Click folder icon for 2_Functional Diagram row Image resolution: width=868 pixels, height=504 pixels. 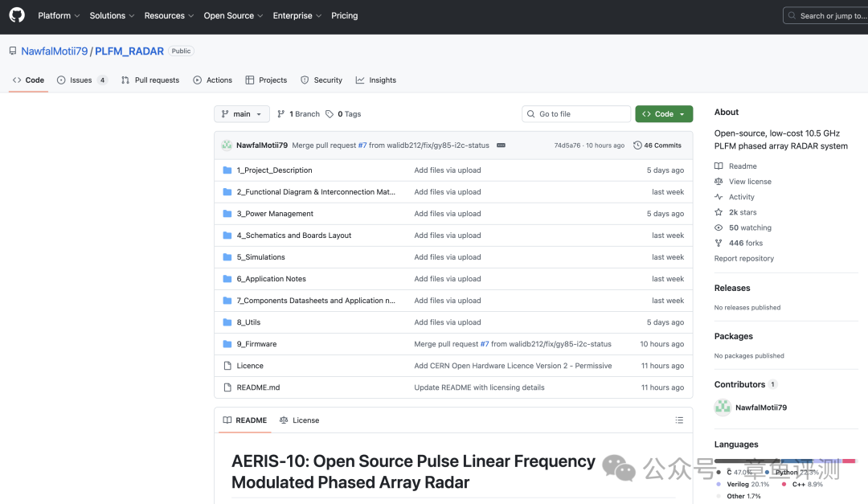point(227,191)
